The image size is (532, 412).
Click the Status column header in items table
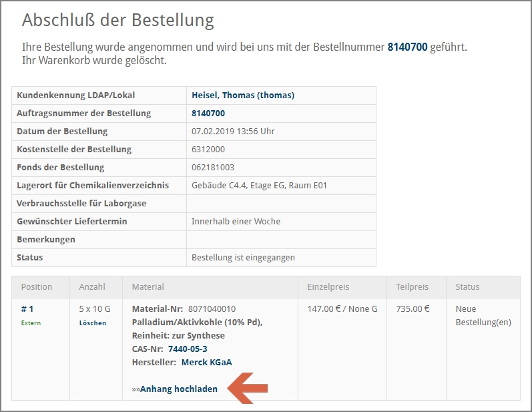(x=467, y=287)
